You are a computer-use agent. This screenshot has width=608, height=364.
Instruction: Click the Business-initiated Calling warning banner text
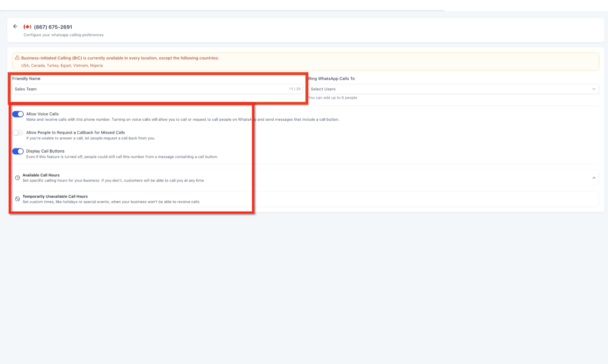[120, 58]
